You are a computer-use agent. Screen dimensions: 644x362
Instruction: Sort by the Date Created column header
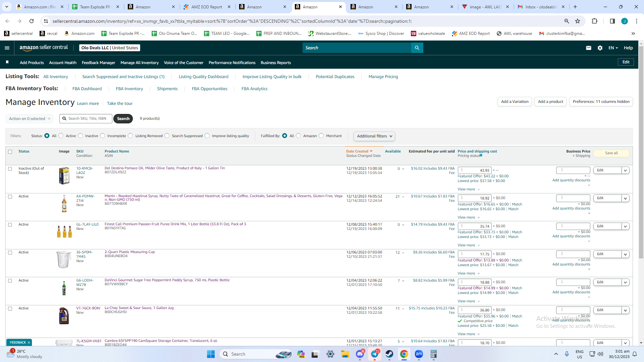click(359, 152)
